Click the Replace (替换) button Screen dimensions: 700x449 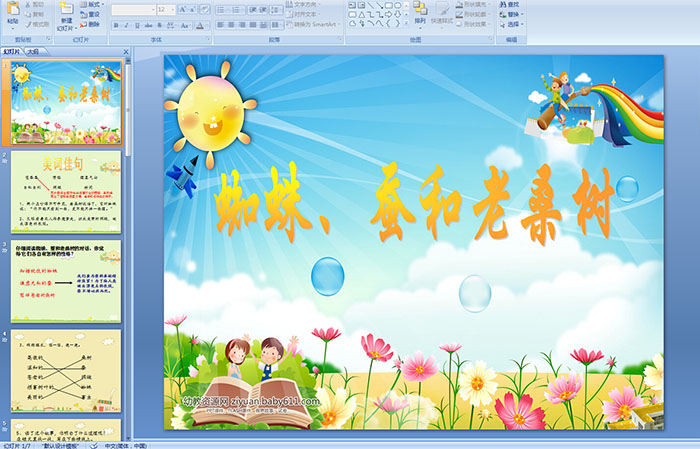click(511, 14)
